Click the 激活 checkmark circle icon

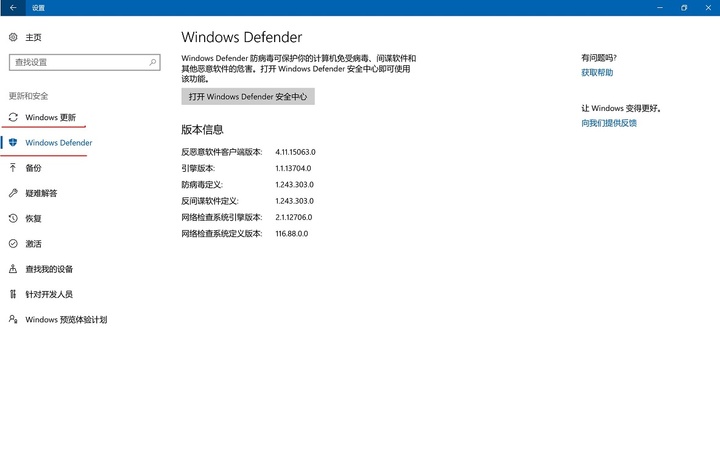tap(13, 243)
